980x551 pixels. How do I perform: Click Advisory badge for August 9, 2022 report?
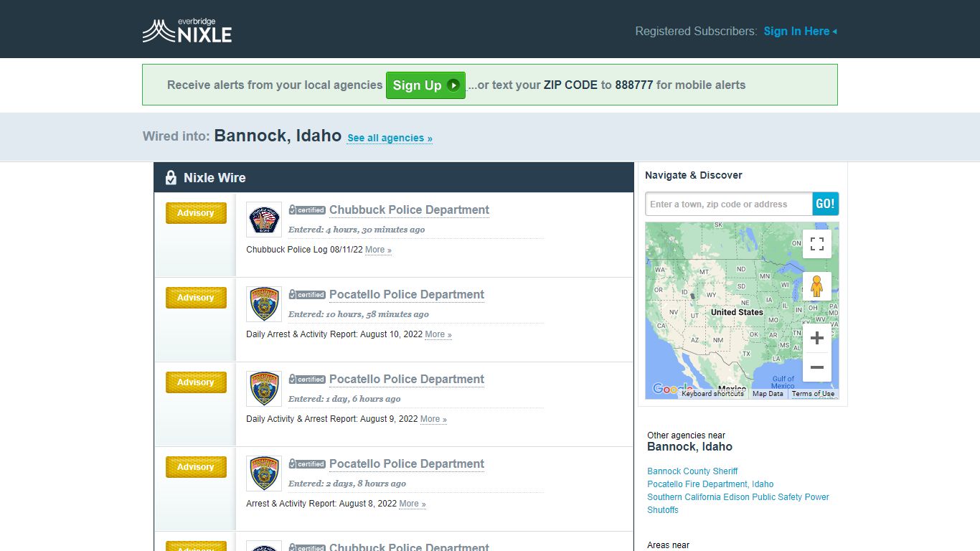(196, 382)
